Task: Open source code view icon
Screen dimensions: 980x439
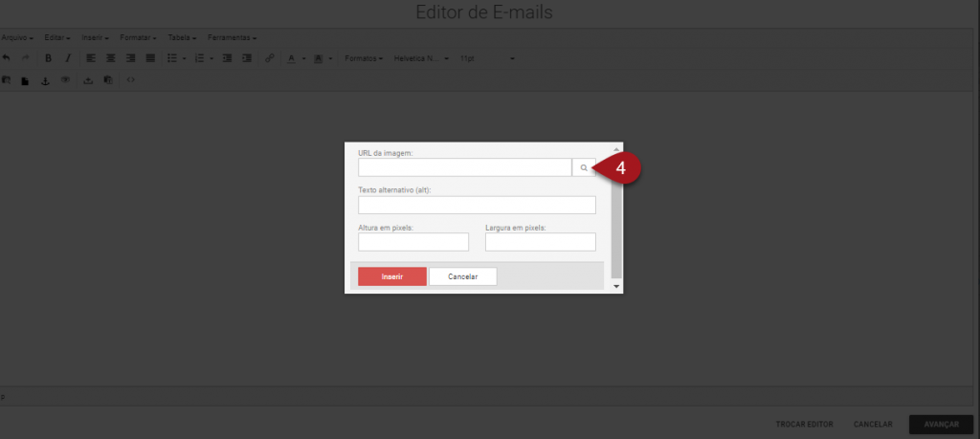Action: [131, 80]
